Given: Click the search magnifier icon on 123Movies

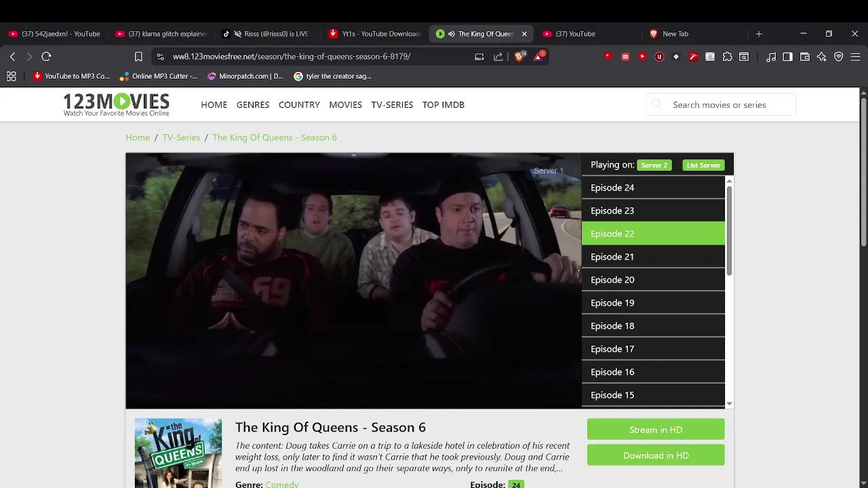Looking at the screenshot, I should click(656, 104).
